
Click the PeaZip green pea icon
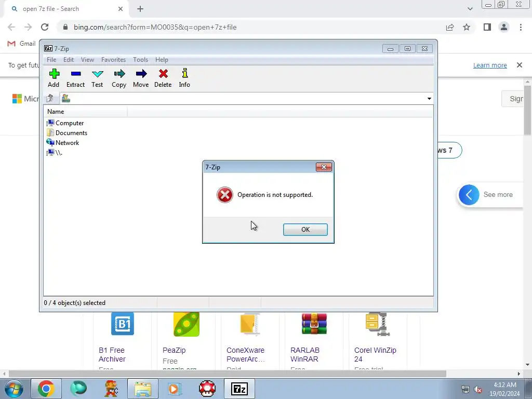(187, 324)
